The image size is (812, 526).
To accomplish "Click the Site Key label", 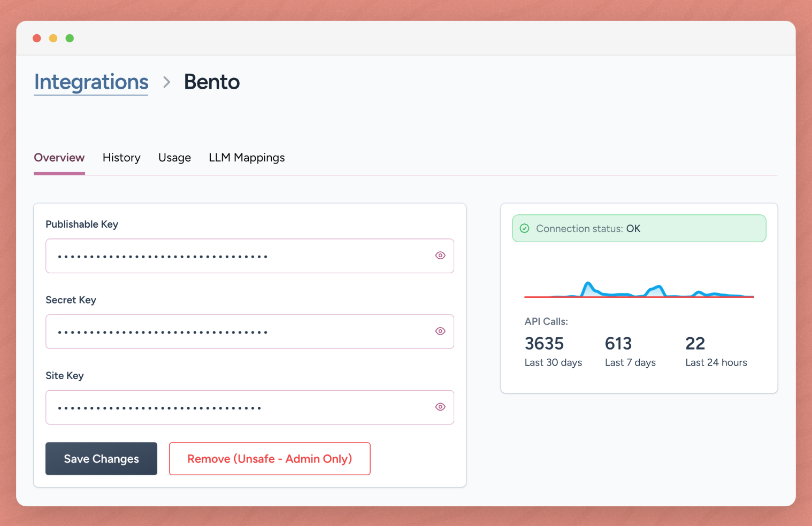I will [x=65, y=376].
